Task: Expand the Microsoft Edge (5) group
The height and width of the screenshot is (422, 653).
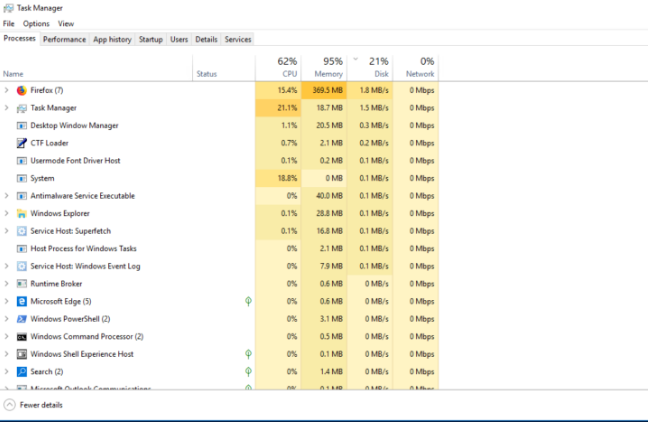Action: [x=6, y=301]
